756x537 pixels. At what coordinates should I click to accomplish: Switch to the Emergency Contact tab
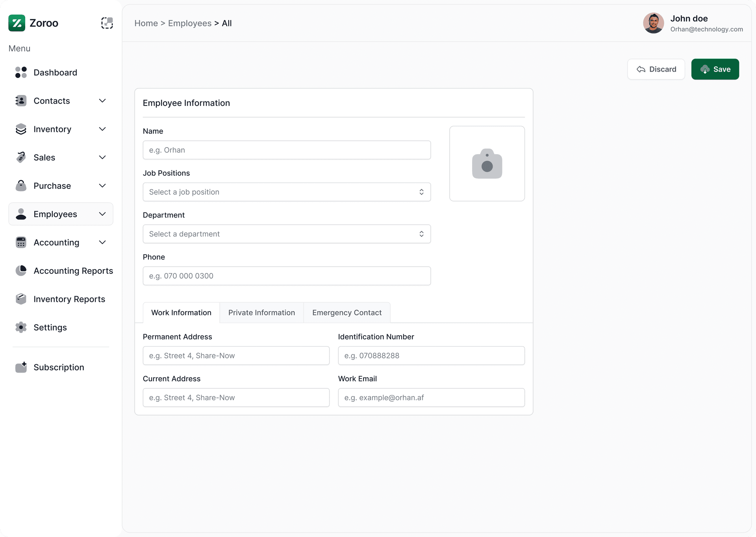point(347,313)
